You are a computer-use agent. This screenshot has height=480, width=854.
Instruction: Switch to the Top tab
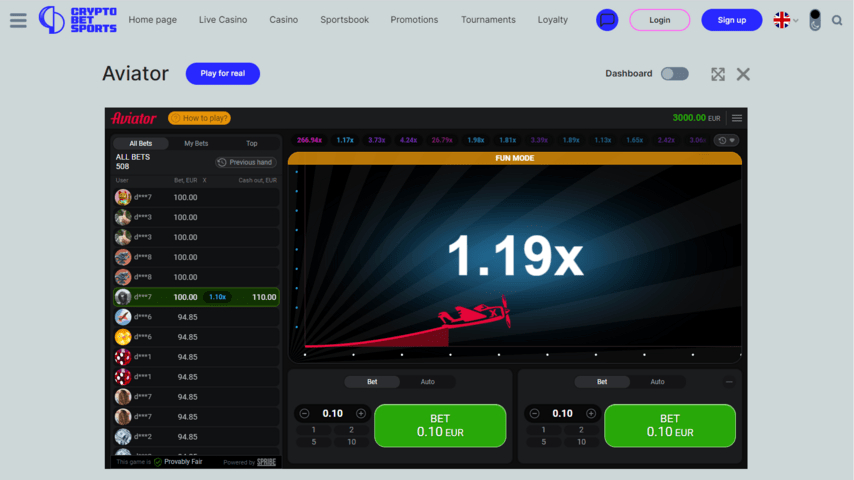252,143
